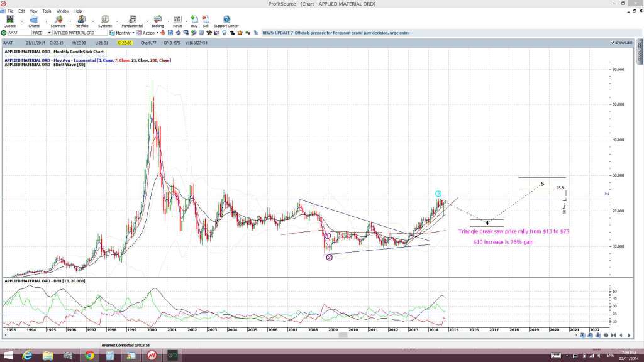Click the Ferguson news headline ticker
The image size is (644, 362).
[x=336, y=33]
